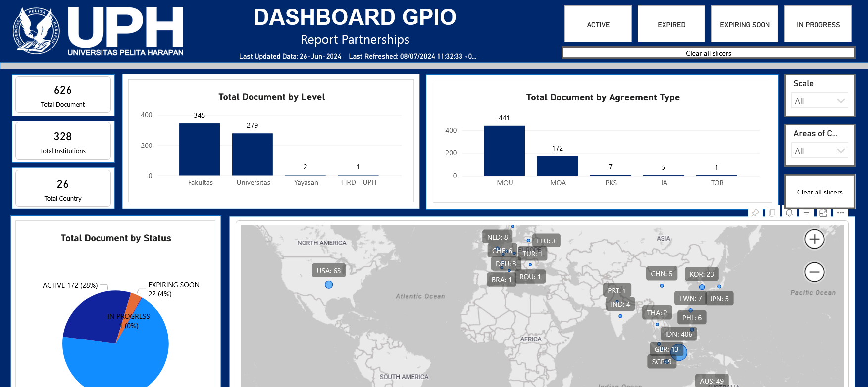Click the AUS: 49 map label
This screenshot has height=387, width=868.
[x=712, y=381]
